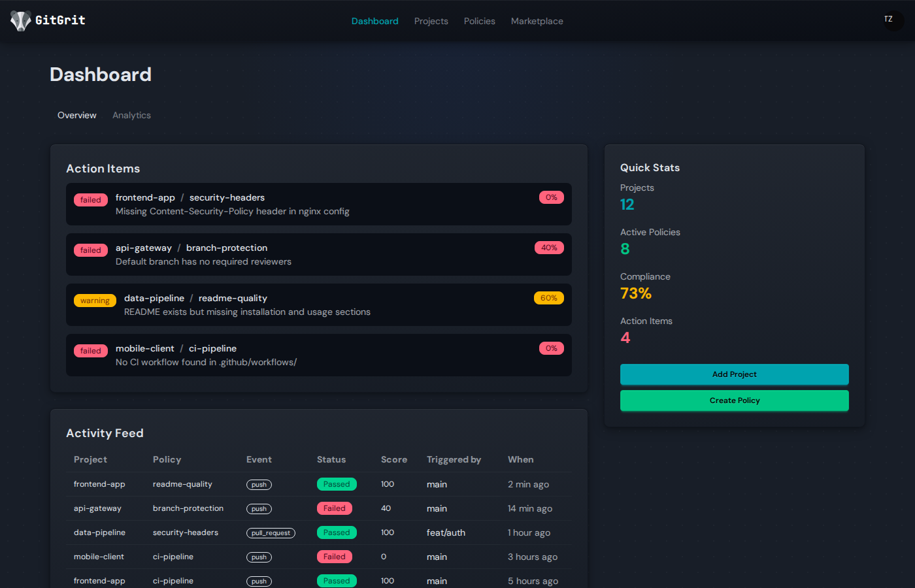Open the TZ user avatar menu
This screenshot has height=588, width=915.
893,20
